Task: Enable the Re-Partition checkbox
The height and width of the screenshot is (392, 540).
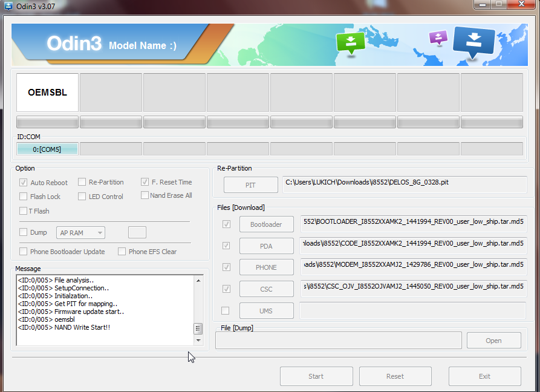Action: point(82,182)
